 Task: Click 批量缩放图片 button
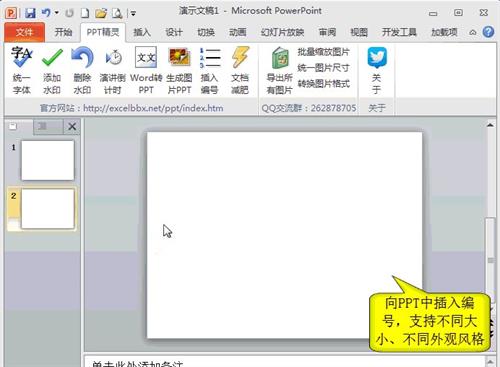[x=323, y=52]
